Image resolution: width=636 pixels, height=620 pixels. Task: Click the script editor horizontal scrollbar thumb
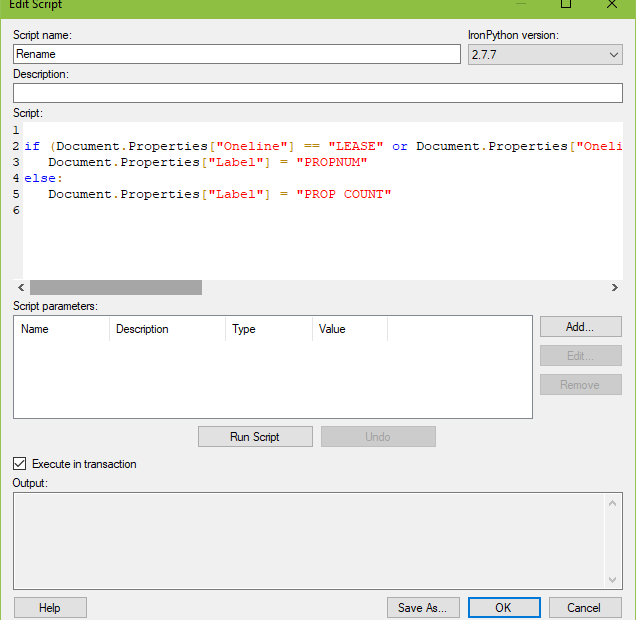pos(116,287)
